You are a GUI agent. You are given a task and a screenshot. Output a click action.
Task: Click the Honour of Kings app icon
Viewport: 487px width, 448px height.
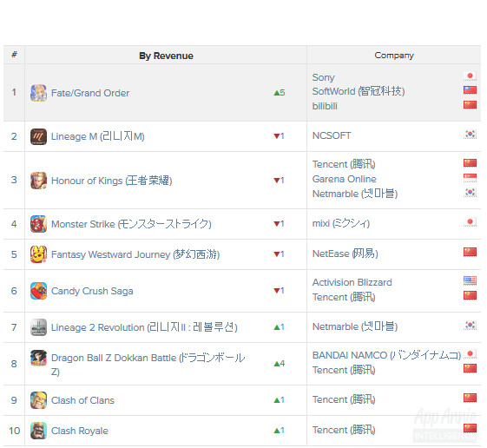pyautogui.click(x=38, y=181)
